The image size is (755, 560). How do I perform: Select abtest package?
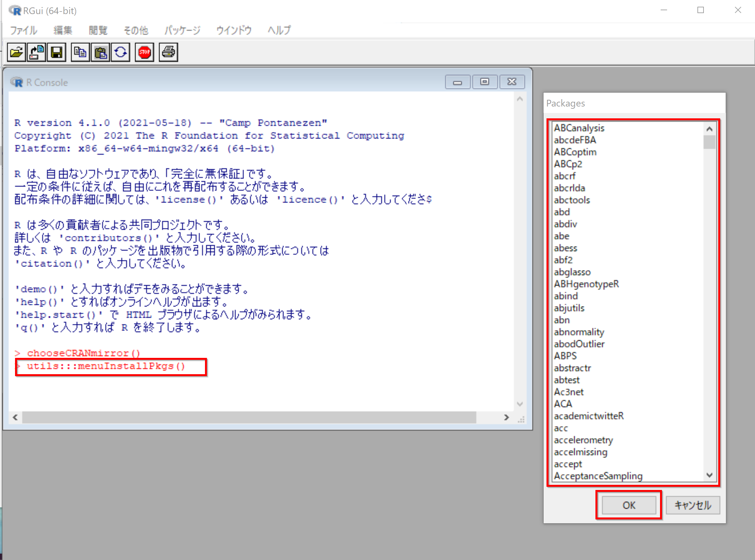pos(628,380)
